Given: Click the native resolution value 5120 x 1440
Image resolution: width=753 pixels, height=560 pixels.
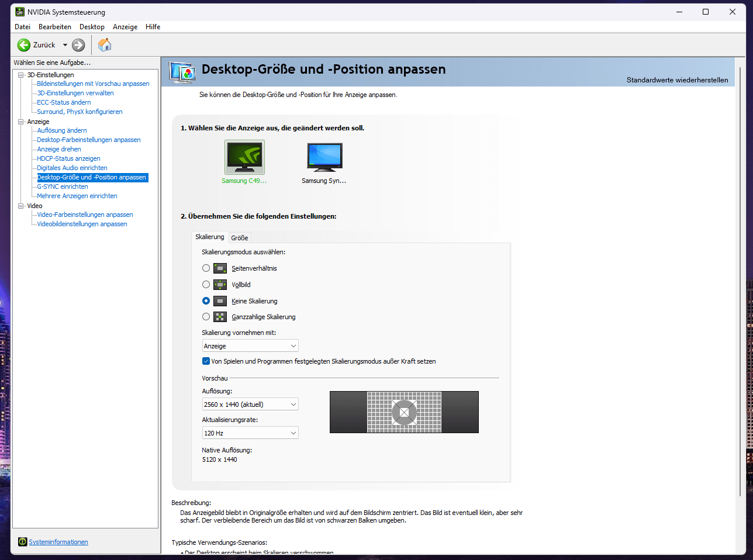Looking at the screenshot, I should click(220, 459).
